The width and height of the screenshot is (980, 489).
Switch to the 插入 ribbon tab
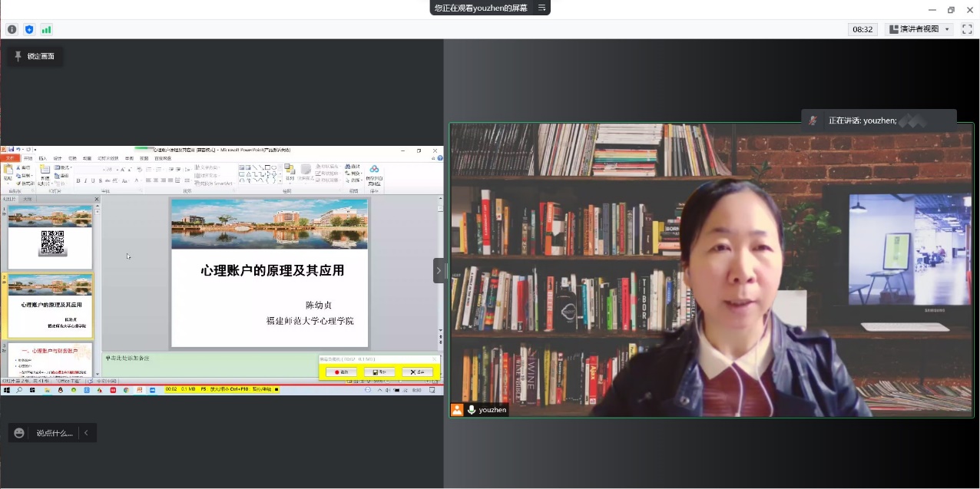point(43,158)
